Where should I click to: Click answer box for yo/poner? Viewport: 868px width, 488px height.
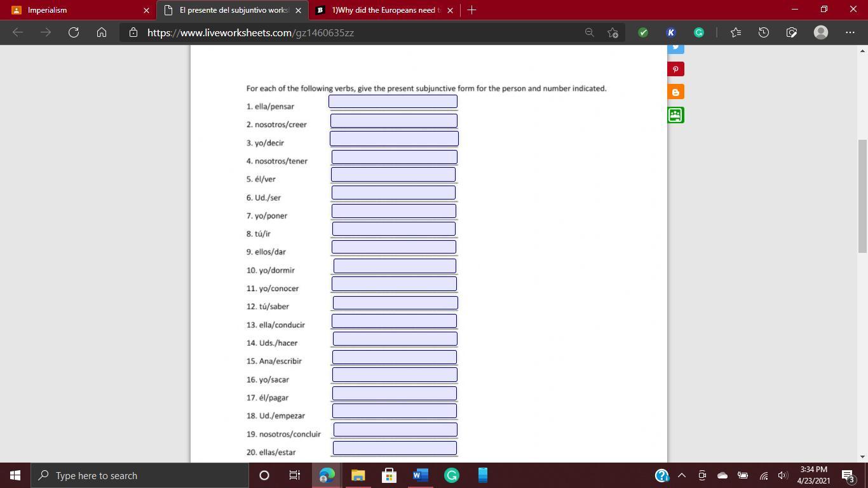[394, 210]
